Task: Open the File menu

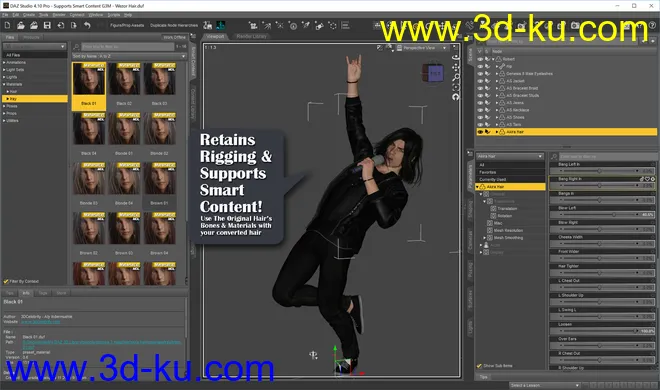Action: pyautogui.click(x=5, y=15)
